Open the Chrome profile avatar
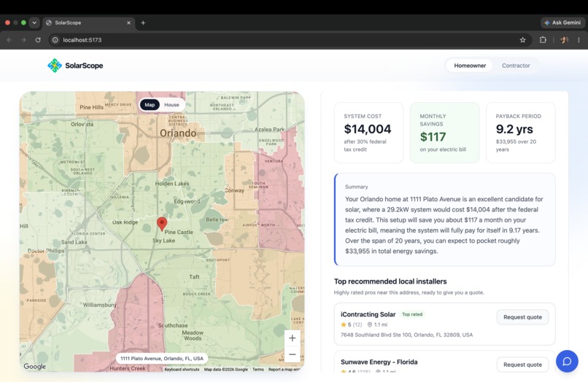This screenshot has height=382, width=588. click(564, 40)
